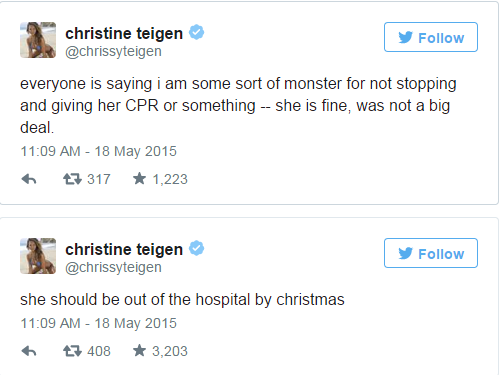Follow chrissyteigen from the first tweet

[431, 37]
